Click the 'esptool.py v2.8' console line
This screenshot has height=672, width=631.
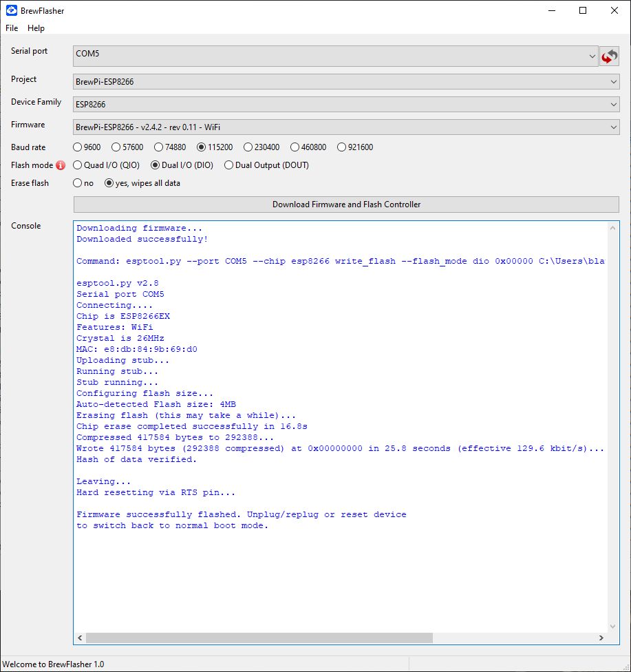[x=118, y=283]
